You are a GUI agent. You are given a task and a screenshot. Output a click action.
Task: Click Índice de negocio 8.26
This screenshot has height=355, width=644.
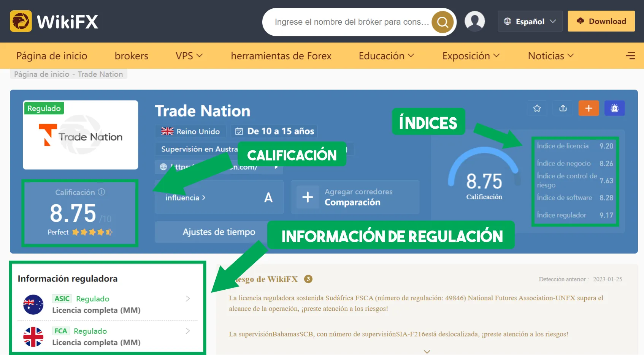pyautogui.click(x=575, y=163)
